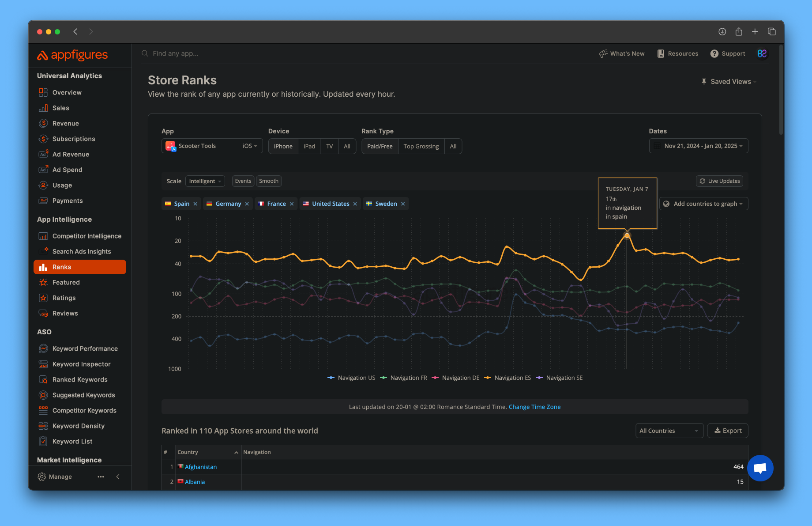Screen dimensions: 812x526
Task: Export the country rankings table
Action: click(727, 431)
